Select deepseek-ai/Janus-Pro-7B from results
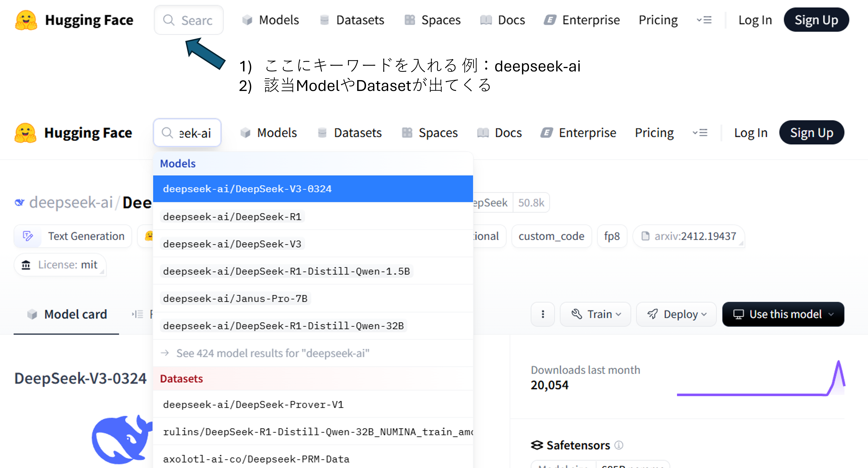 [x=235, y=299]
